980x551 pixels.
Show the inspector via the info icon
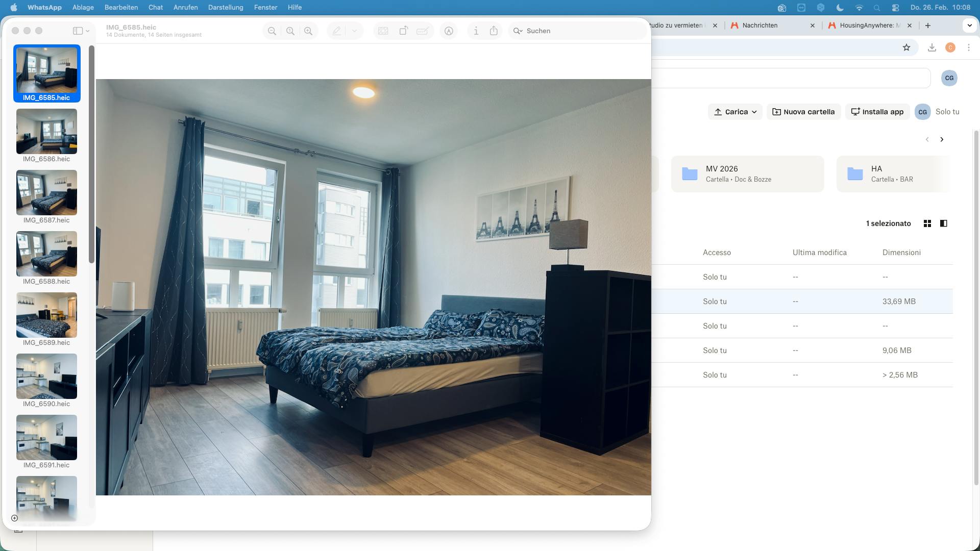tap(476, 31)
